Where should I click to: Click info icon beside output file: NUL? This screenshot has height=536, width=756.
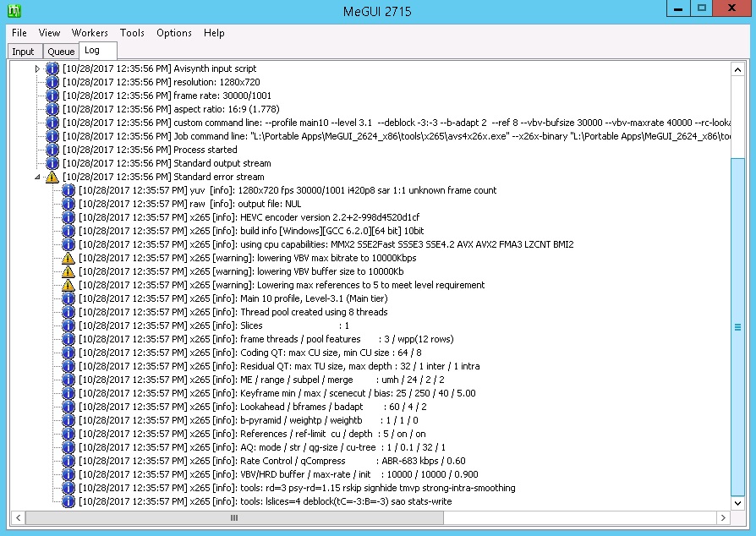click(68, 204)
